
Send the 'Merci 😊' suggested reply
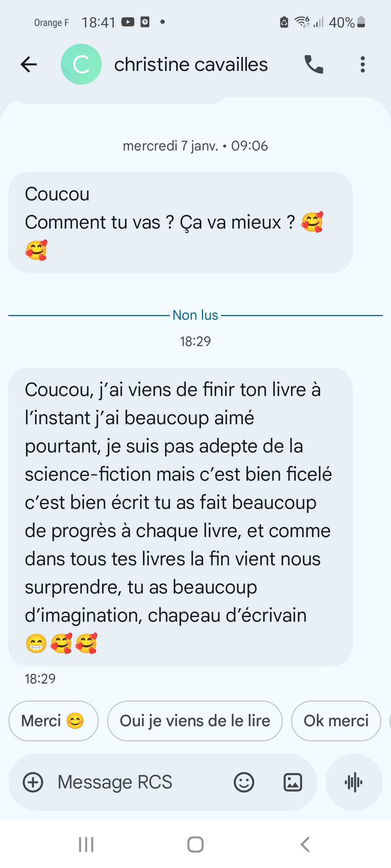coord(53,721)
